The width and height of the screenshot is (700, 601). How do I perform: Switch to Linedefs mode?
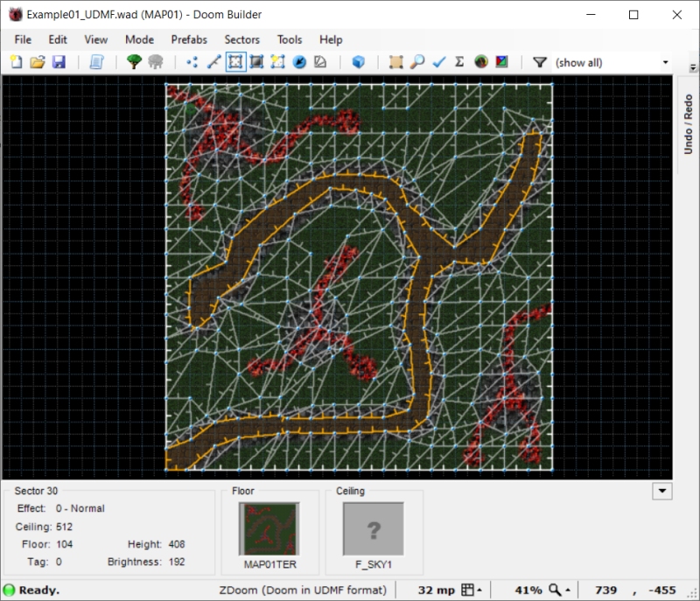213,61
